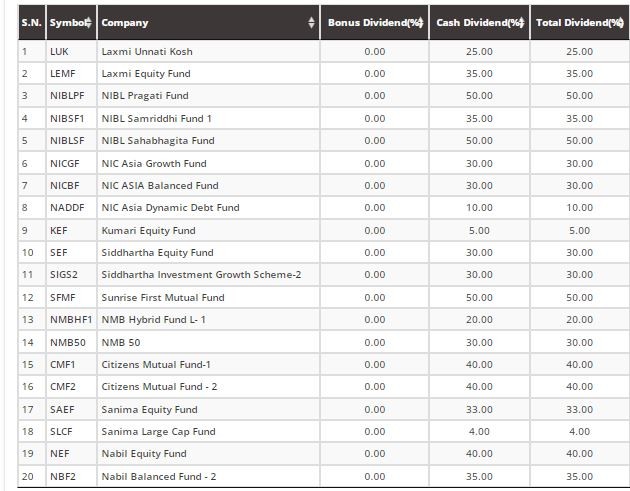The width and height of the screenshot is (630, 491).
Task: Select company name Sanima Equity Fund
Action: (149, 409)
